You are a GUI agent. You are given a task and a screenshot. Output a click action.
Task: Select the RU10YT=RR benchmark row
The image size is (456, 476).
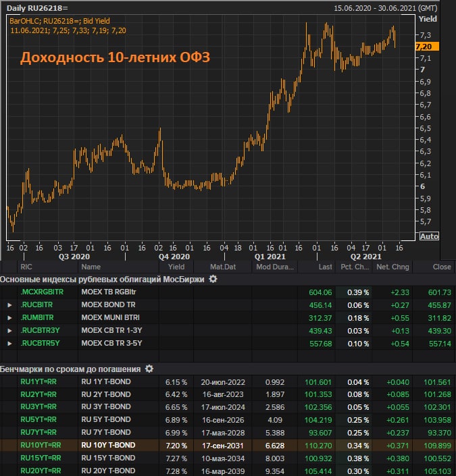tap(41, 445)
